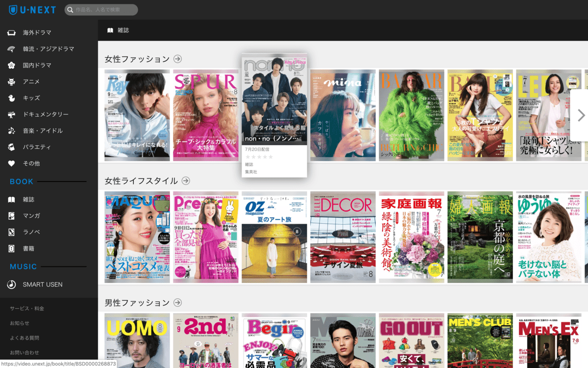Open the Begin magazine cover

point(274,341)
